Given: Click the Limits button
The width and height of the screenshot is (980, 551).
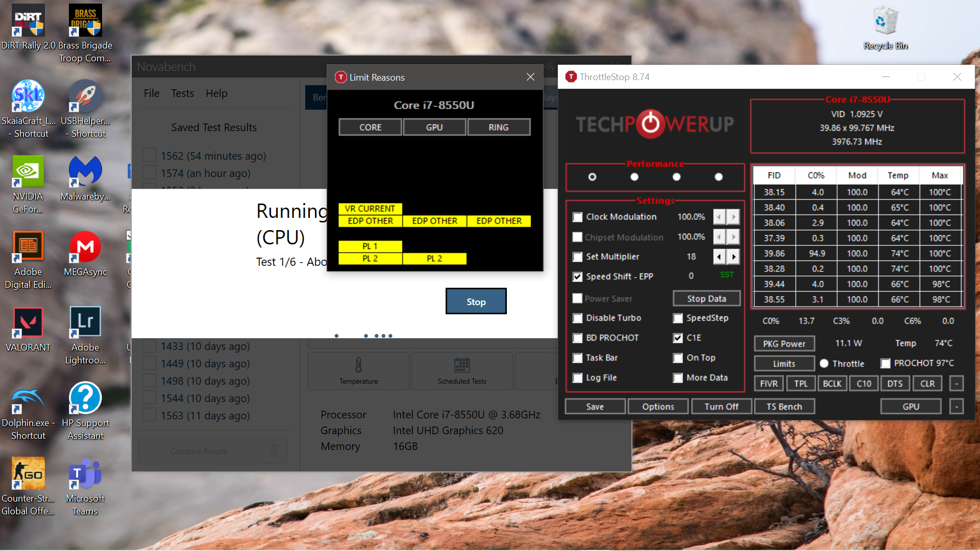Looking at the screenshot, I should tap(784, 363).
